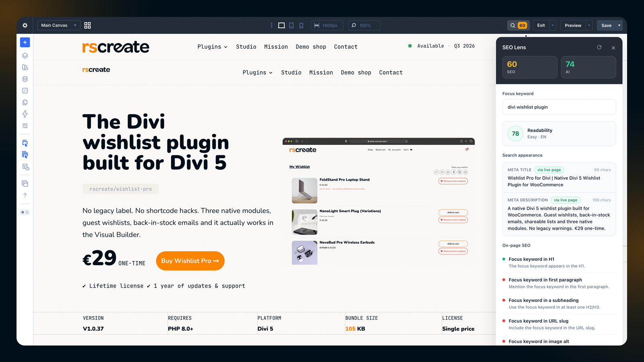Open the three-dot responsive options menu

click(x=272, y=25)
